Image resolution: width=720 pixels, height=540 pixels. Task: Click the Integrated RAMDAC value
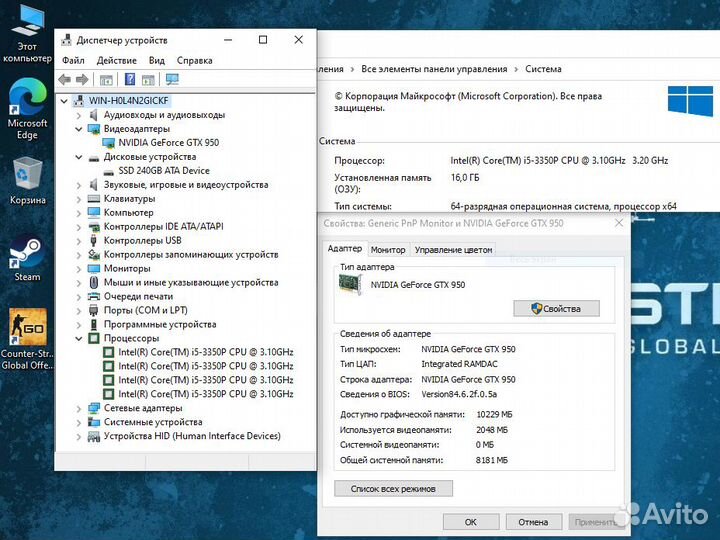[x=459, y=364]
